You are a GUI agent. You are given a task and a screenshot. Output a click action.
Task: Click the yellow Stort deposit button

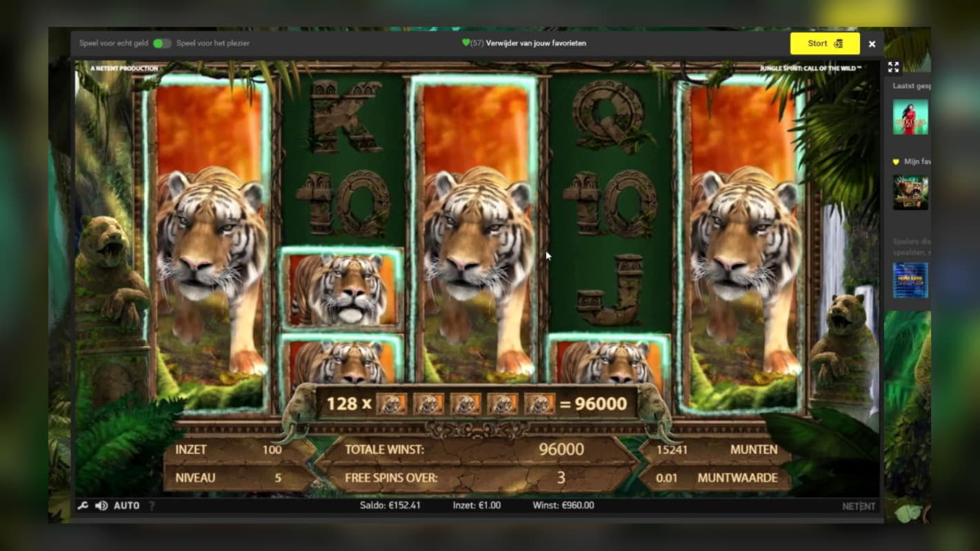tap(825, 43)
